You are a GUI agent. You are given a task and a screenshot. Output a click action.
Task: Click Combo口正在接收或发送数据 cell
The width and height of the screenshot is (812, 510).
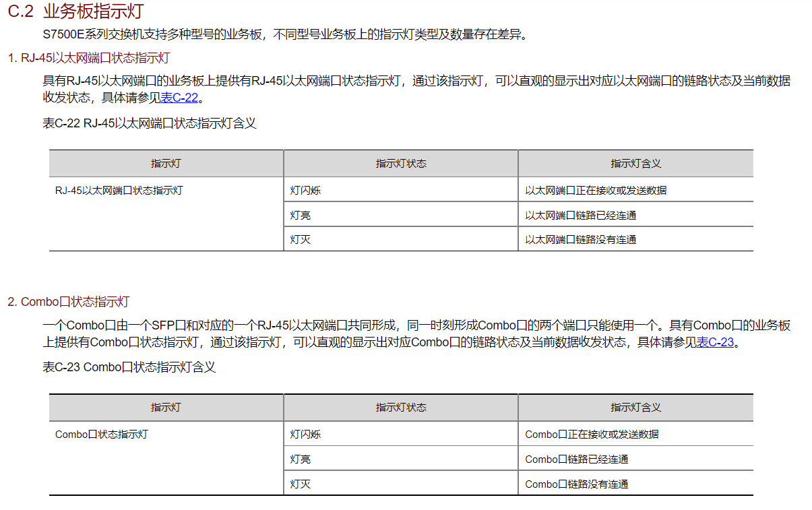(x=635, y=434)
